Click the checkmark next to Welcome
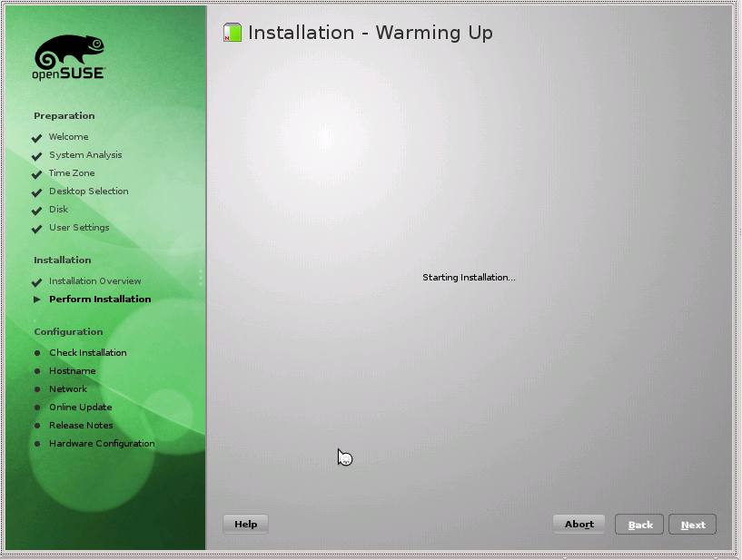The image size is (742, 560). click(x=37, y=138)
